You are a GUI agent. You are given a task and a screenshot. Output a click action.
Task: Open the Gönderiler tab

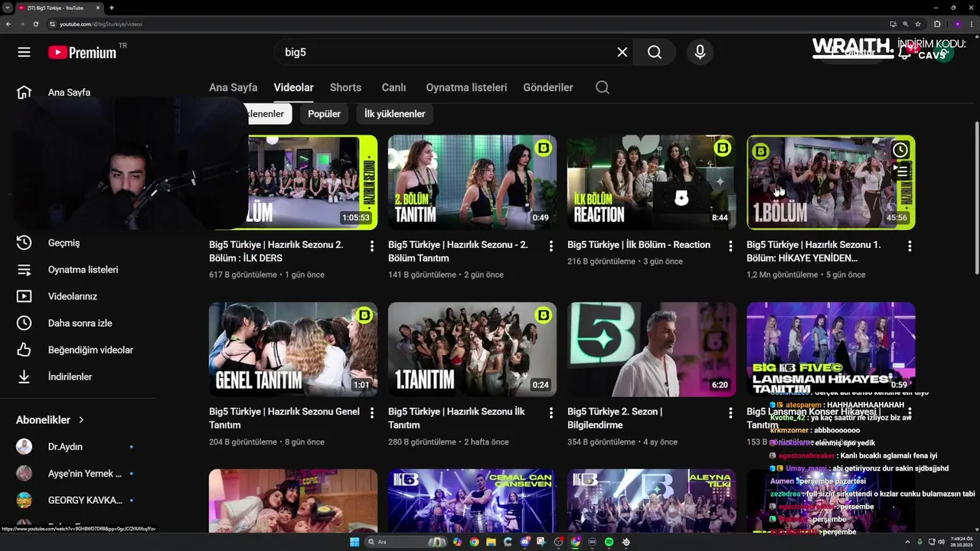pos(548,87)
